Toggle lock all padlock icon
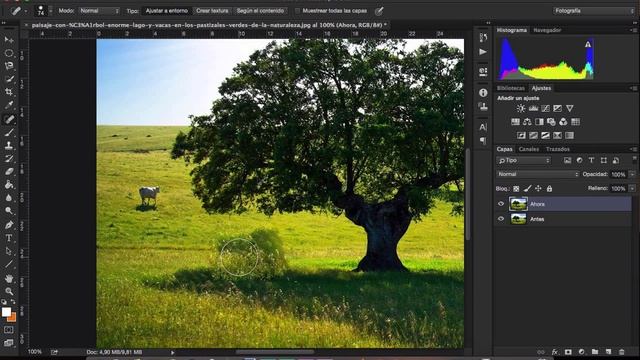640x360 pixels. click(549, 189)
